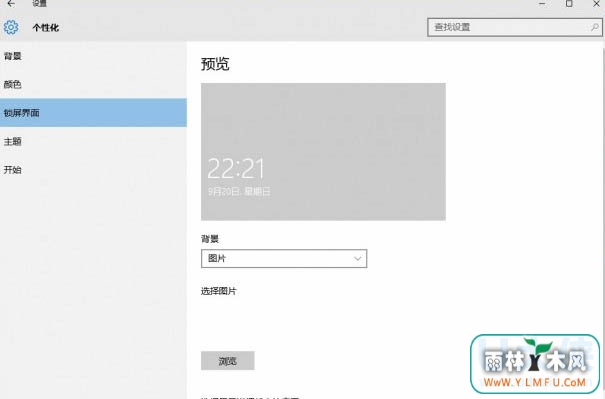This screenshot has height=399, width=605.
Task: Close the settings window
Action: [x=596, y=3]
